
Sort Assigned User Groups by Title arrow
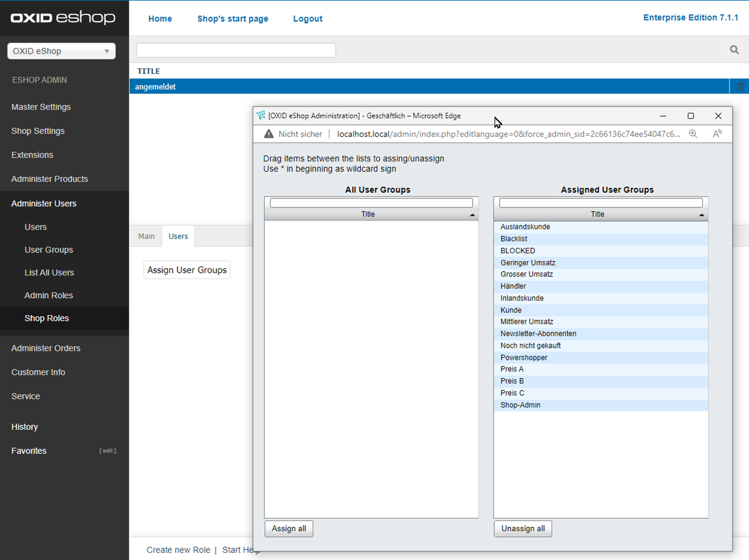(x=701, y=215)
